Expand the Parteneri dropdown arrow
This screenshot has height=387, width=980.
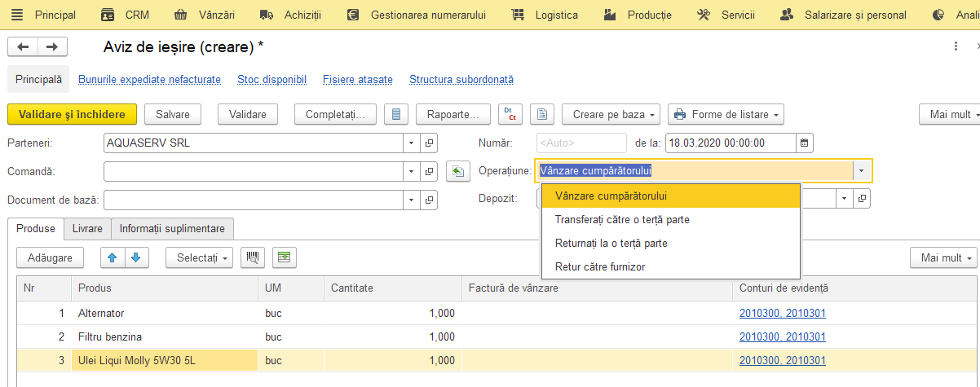pyautogui.click(x=413, y=143)
